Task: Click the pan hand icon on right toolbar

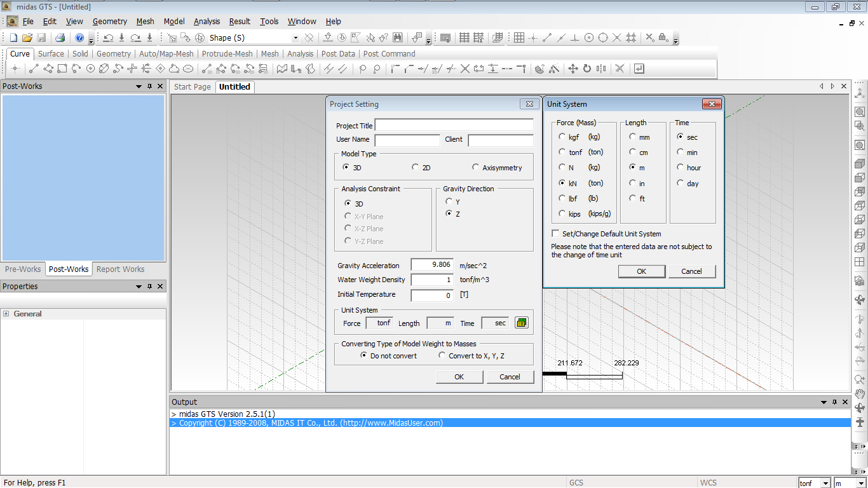Action: 860,394
